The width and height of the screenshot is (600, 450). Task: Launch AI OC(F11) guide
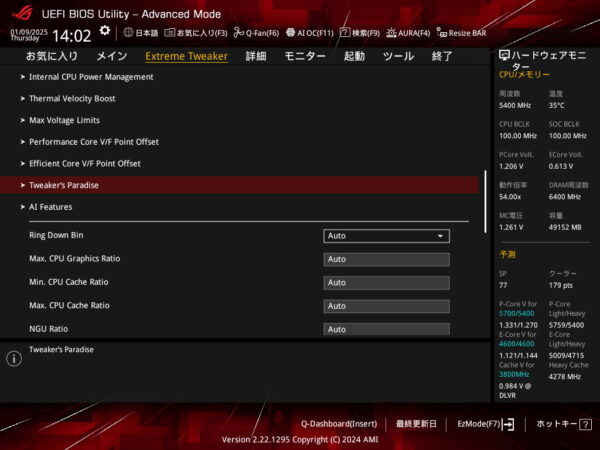pyautogui.click(x=308, y=33)
